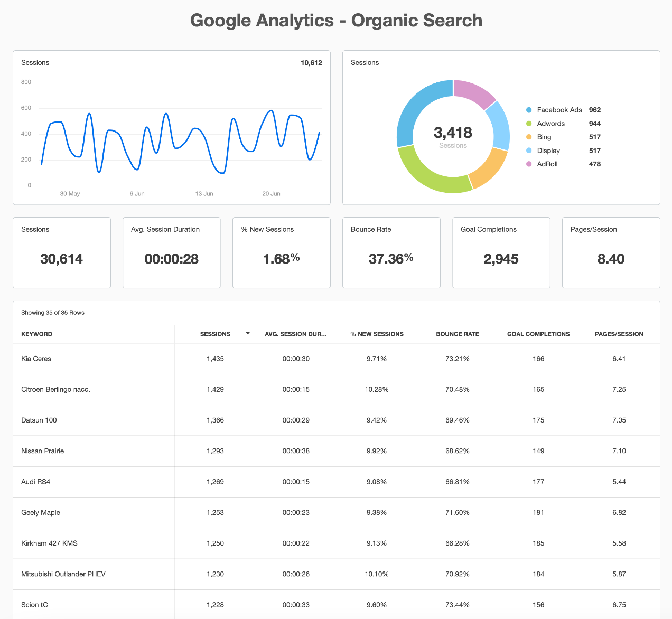Click the pink AdRoll legend dot

click(x=529, y=164)
